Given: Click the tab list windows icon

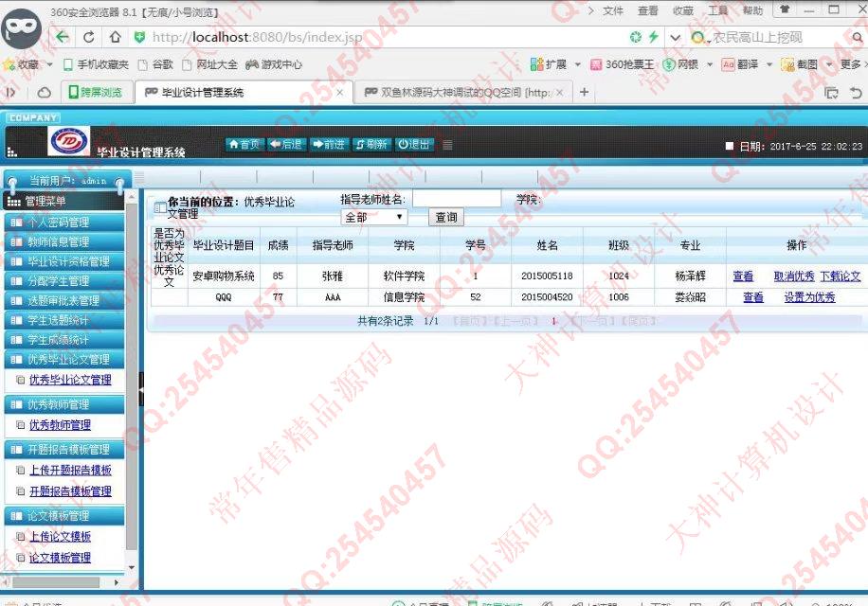Looking at the screenshot, I should click(x=831, y=93).
